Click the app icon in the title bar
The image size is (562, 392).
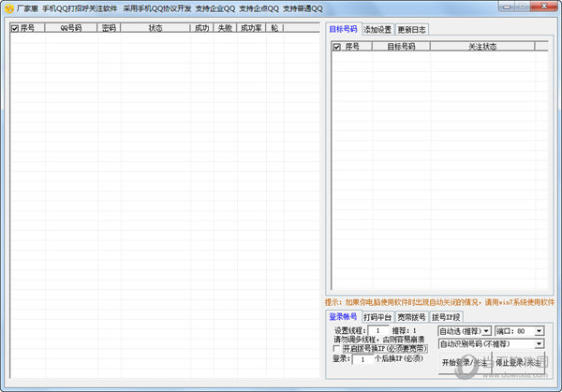click(x=7, y=8)
